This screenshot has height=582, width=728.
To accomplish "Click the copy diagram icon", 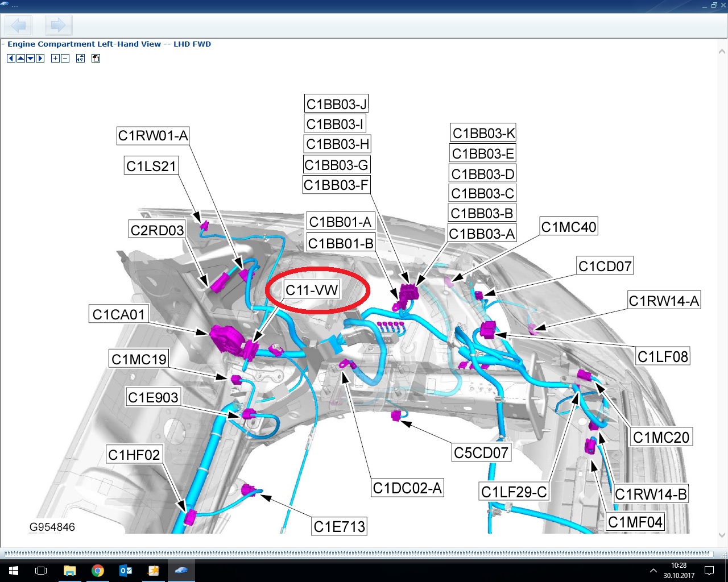I will [x=96, y=59].
